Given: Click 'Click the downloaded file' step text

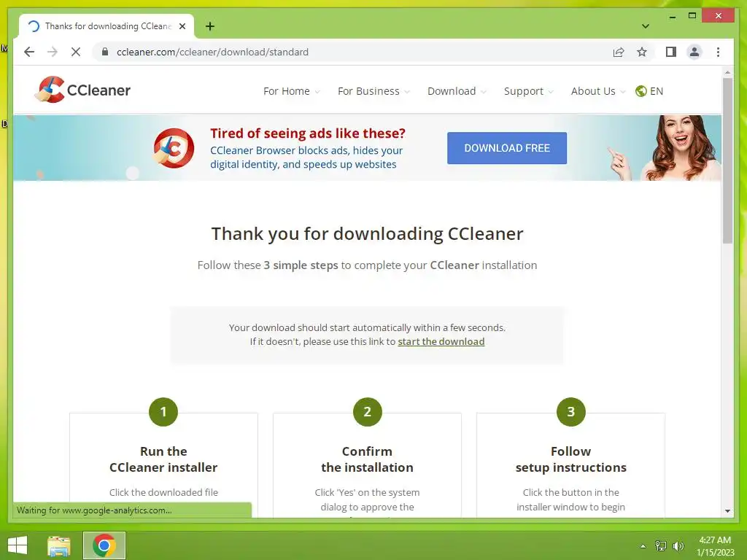Looking at the screenshot, I should pos(163,492).
